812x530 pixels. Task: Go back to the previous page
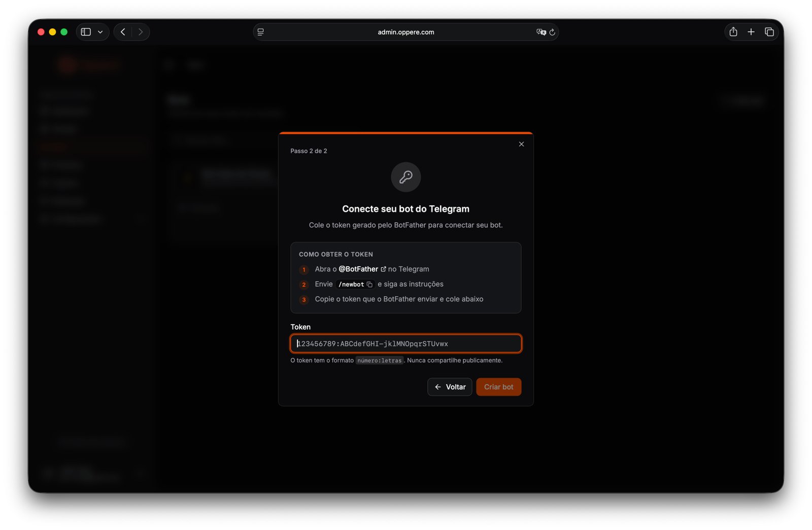tap(123, 32)
